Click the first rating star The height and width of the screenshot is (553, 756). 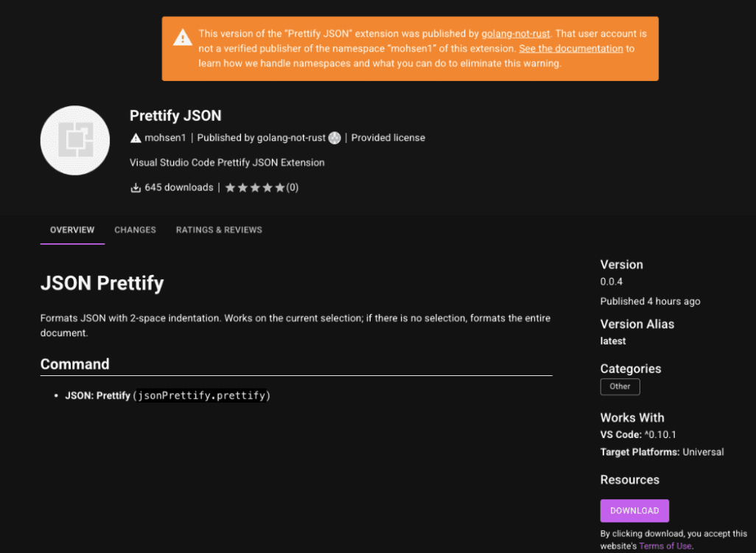click(x=231, y=188)
